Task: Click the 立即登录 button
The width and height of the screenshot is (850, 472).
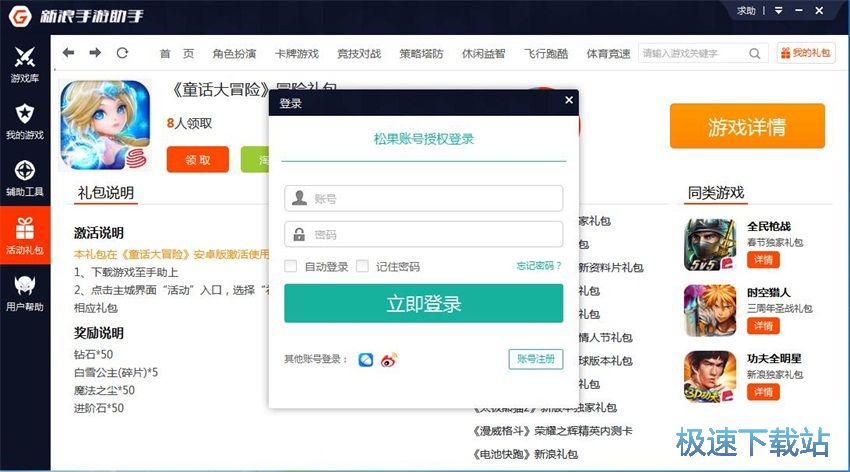Action: 423,303
